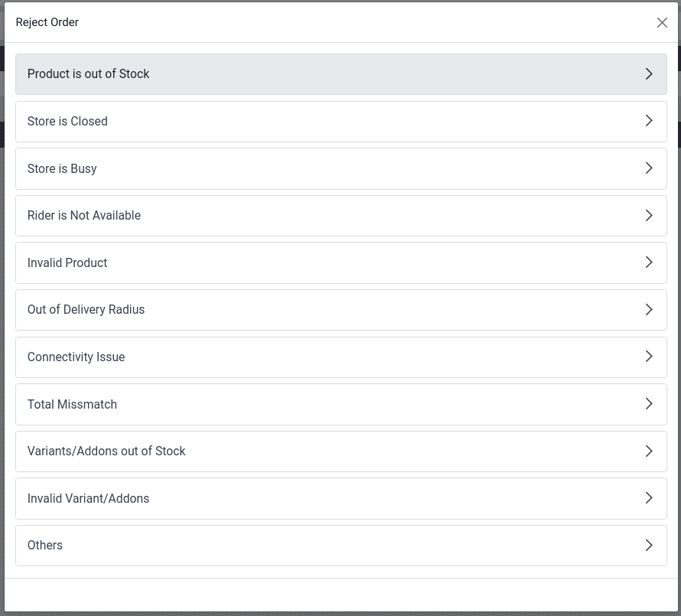Select 'Product is out of Stock' reason
The image size is (681, 616).
pyautogui.click(x=89, y=74)
